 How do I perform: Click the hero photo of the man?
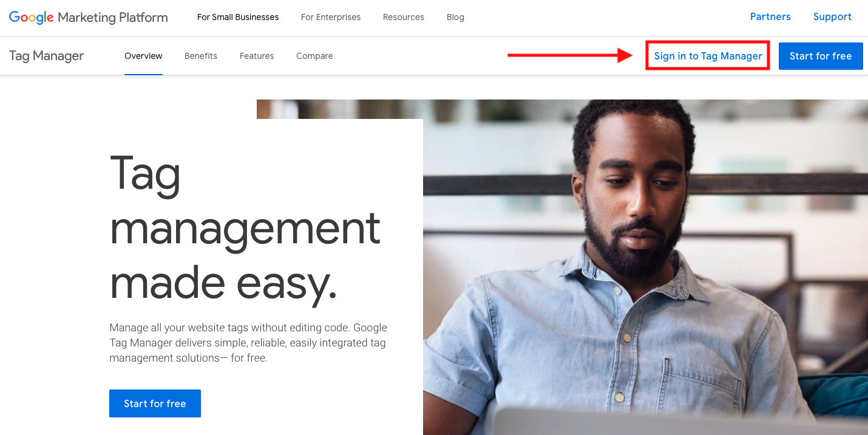[645, 267]
